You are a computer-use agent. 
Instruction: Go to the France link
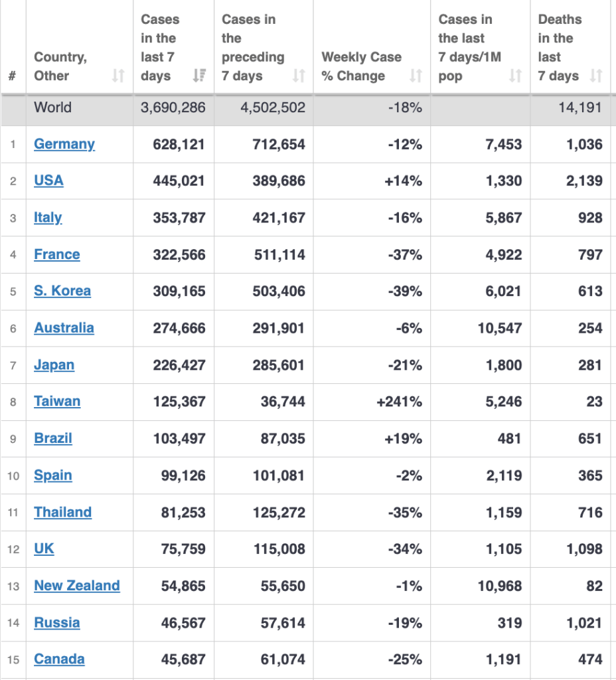coord(57,254)
